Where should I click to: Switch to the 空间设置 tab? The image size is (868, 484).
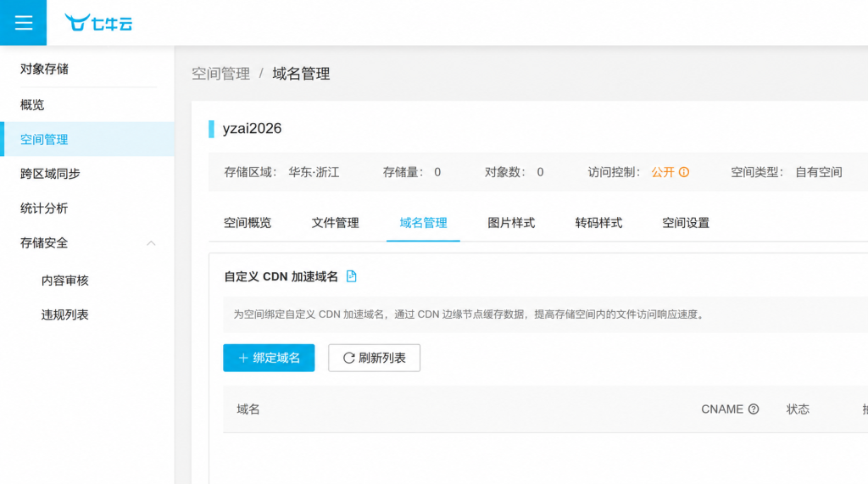point(685,223)
